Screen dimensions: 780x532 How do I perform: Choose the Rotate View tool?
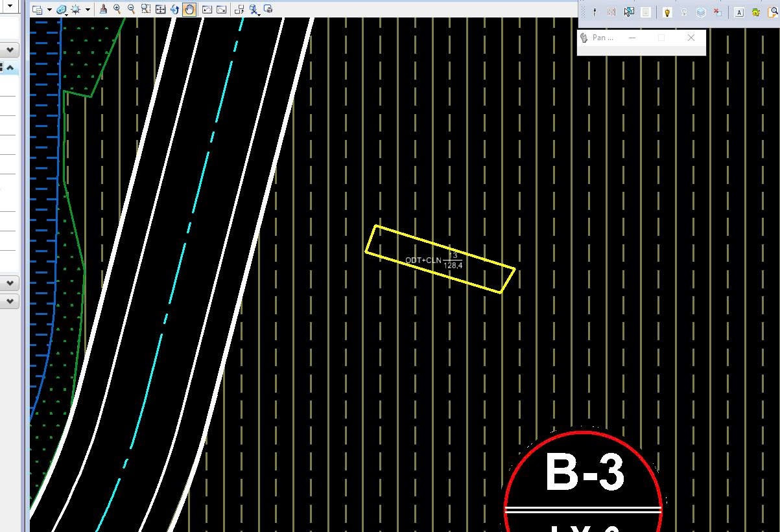(x=175, y=9)
